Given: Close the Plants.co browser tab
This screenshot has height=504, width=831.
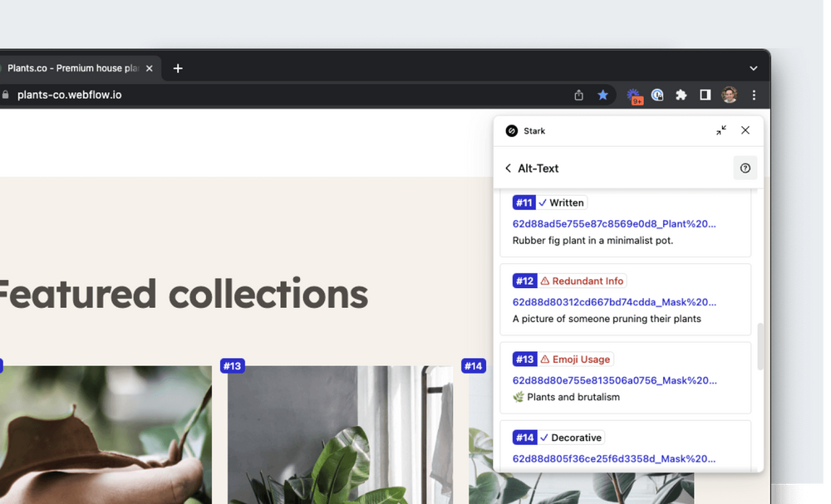Looking at the screenshot, I should (150, 68).
